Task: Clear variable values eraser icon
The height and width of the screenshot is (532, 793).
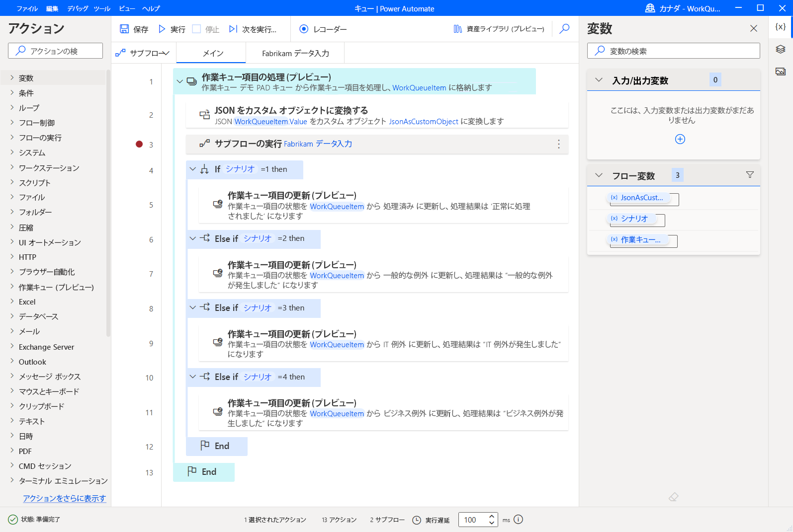Action: click(x=674, y=497)
